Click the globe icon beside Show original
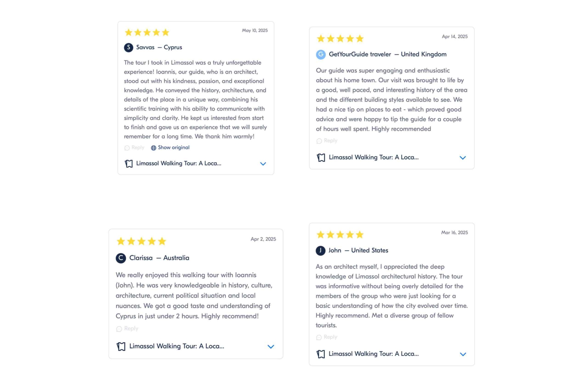588x392 pixels. (x=154, y=148)
